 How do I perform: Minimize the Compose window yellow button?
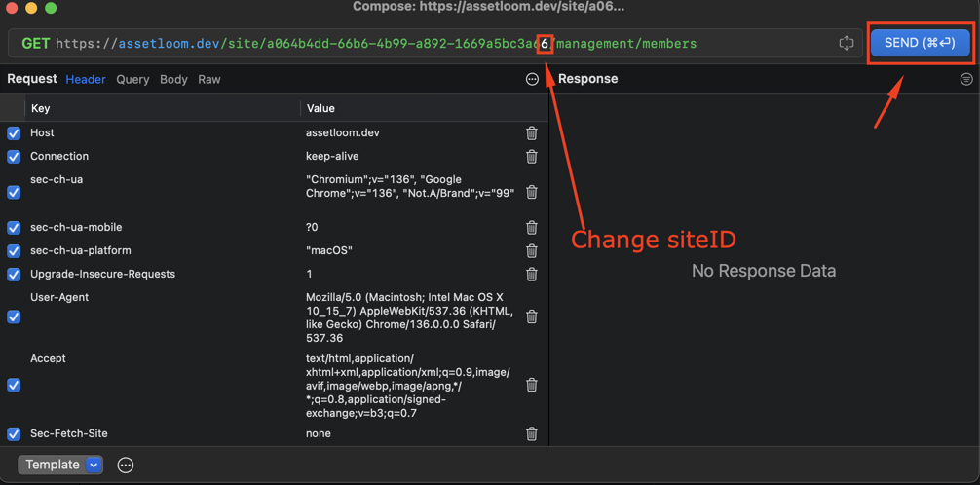(30, 9)
